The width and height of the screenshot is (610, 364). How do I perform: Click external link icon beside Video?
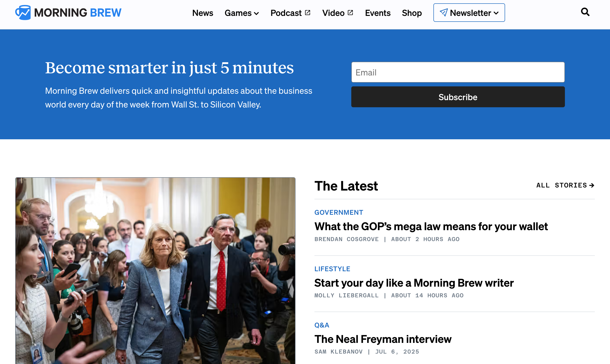pyautogui.click(x=350, y=13)
